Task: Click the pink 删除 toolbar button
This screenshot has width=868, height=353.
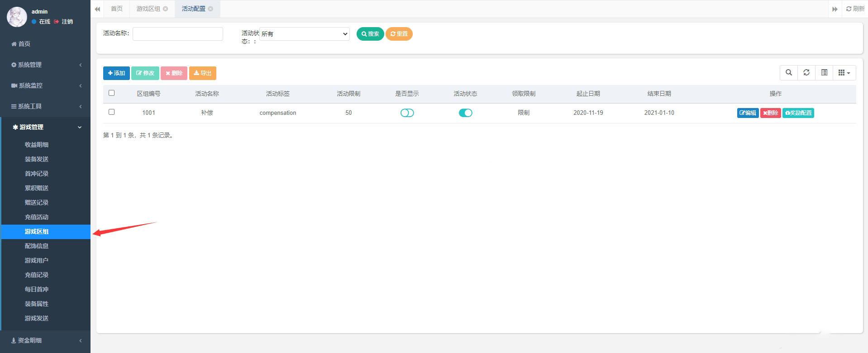Action: [x=174, y=73]
